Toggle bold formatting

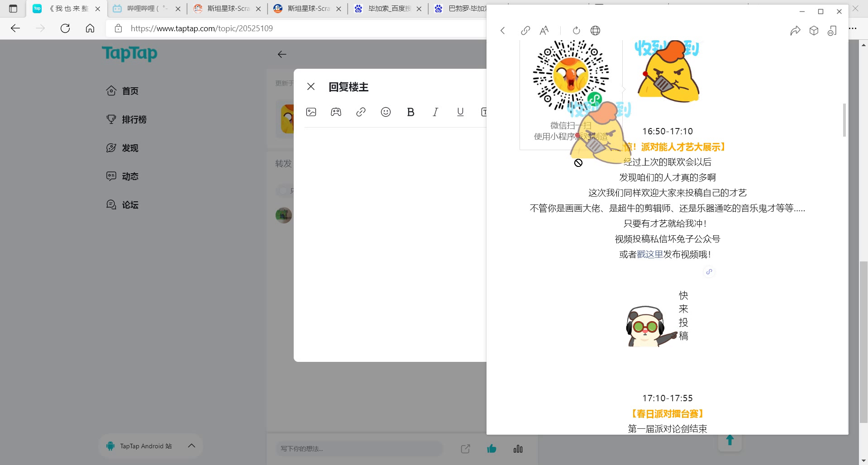(410, 112)
